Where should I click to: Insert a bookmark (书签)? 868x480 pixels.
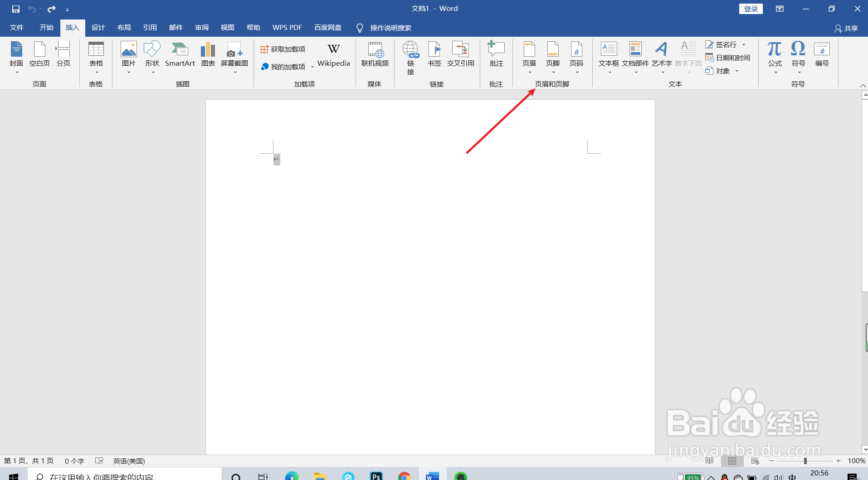pyautogui.click(x=434, y=54)
